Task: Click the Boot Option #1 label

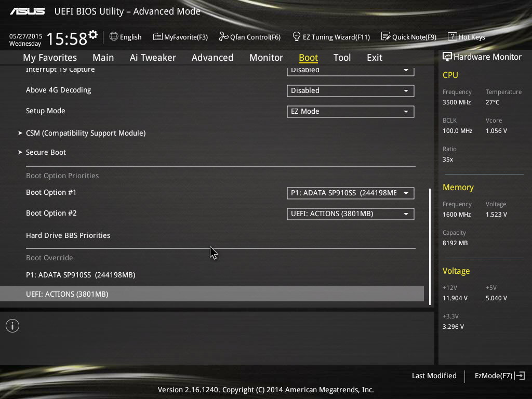Action: tap(51, 192)
